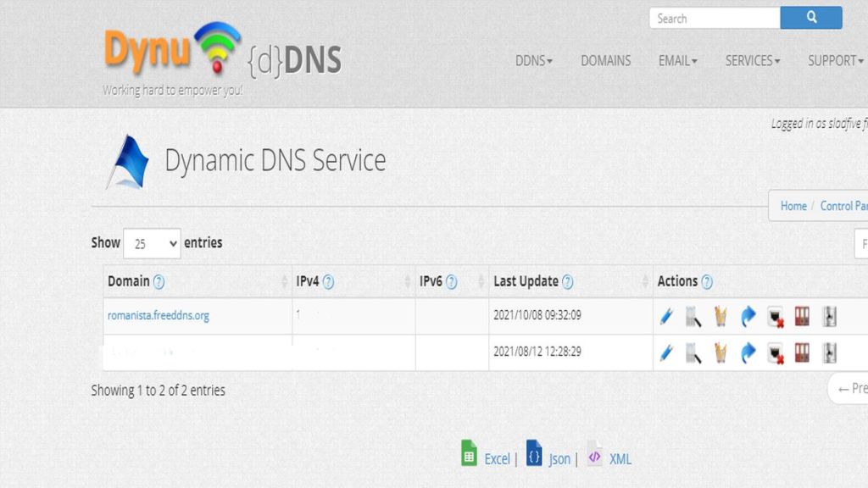Click the trash bin icon in the 2021/08/12 row
Image resolution: width=868 pixels, height=488 pixels.
pyautogui.click(x=721, y=353)
